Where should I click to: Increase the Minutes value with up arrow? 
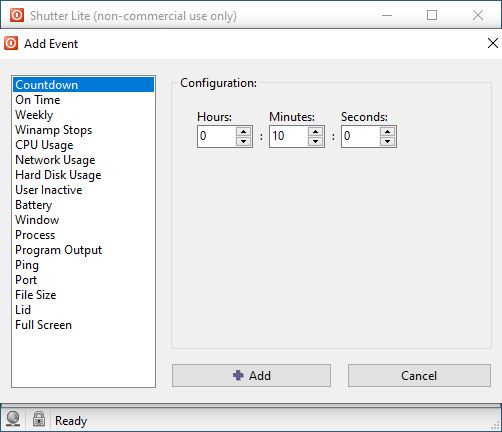pos(315,131)
